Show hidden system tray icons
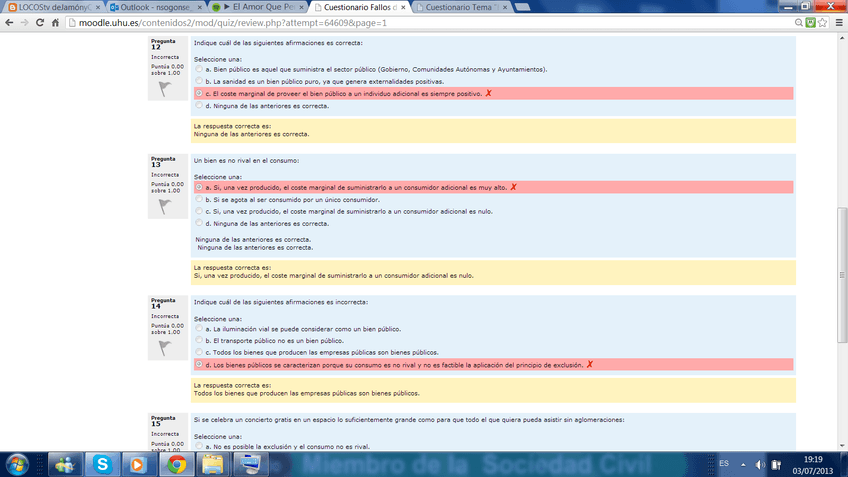This screenshot has height=477, width=848. pos(742,464)
